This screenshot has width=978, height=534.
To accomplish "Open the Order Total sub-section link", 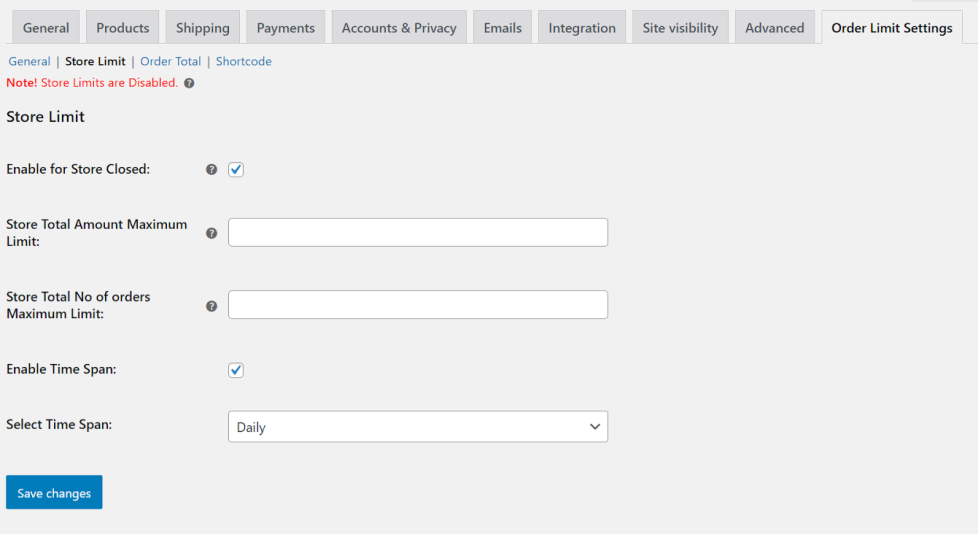I will pyautogui.click(x=171, y=62).
